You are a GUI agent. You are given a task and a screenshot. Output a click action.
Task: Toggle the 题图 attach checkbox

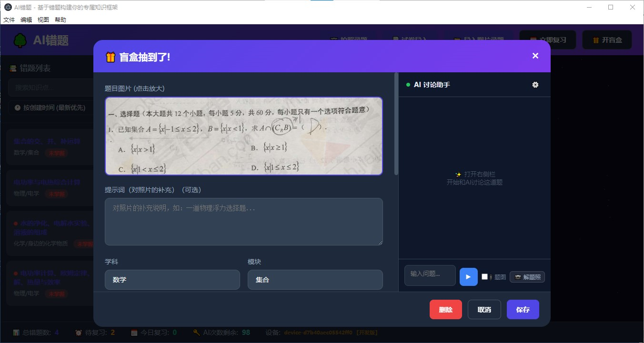pos(484,277)
